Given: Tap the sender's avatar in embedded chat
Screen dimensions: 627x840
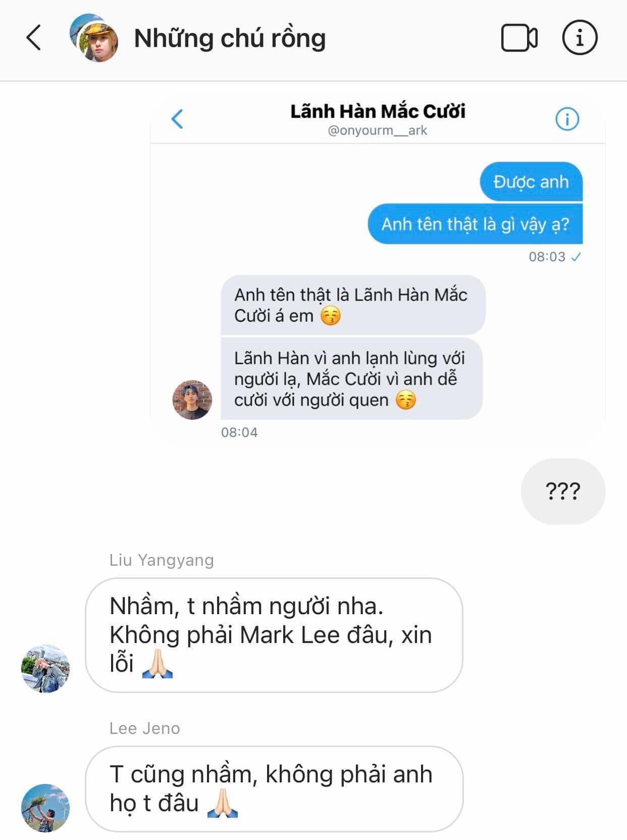Looking at the screenshot, I should click(192, 400).
